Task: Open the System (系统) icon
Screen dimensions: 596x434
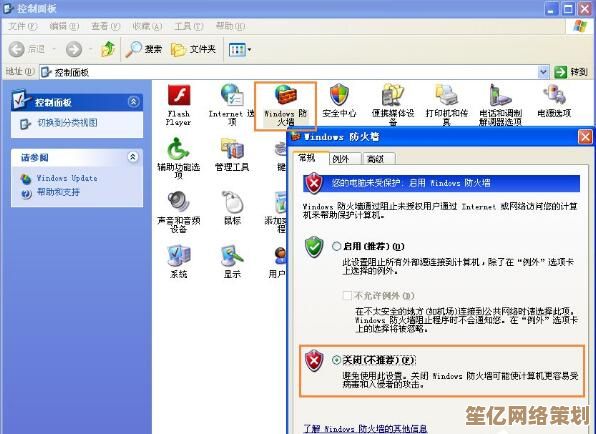Action: pos(179,262)
